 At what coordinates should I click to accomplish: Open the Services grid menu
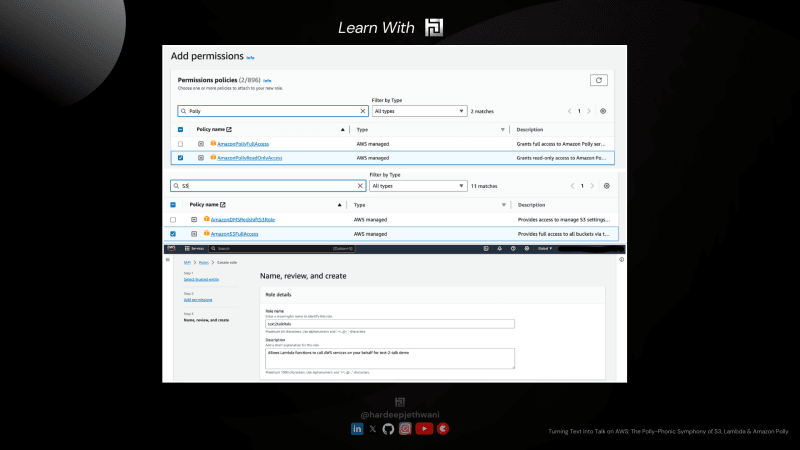click(x=194, y=248)
